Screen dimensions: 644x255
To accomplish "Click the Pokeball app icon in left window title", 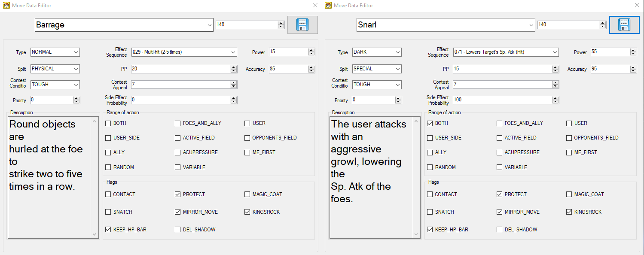I will (x=6, y=6).
